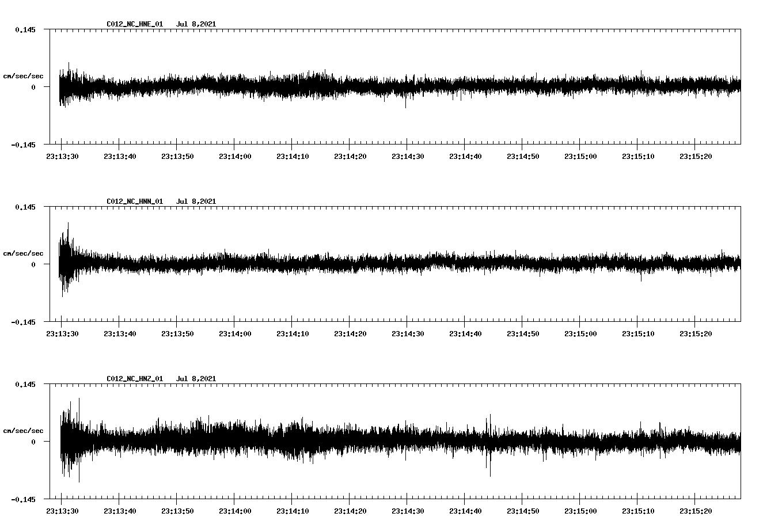This screenshot has width=782, height=532.
Task: Select the C012_NC_HNE_01 channel title
Action: [134, 24]
